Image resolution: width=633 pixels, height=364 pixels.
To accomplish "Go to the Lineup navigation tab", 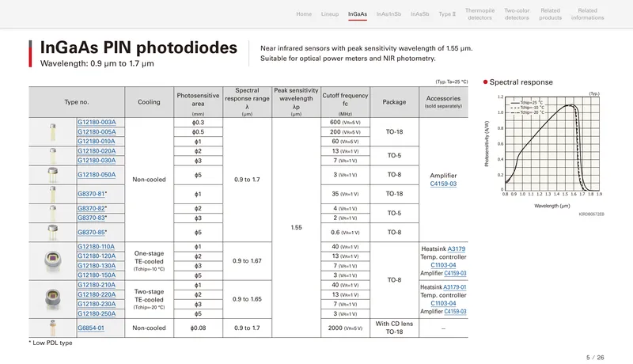I will pyautogui.click(x=330, y=14).
